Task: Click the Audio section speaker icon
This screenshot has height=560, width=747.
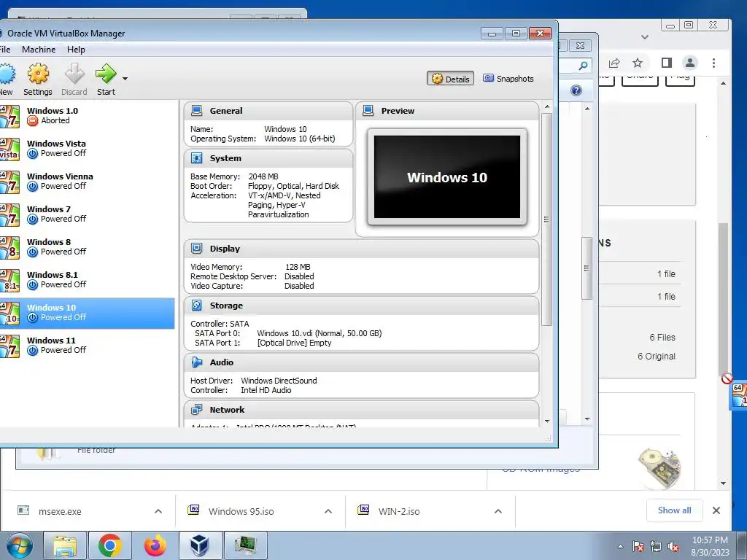Action: tap(196, 362)
